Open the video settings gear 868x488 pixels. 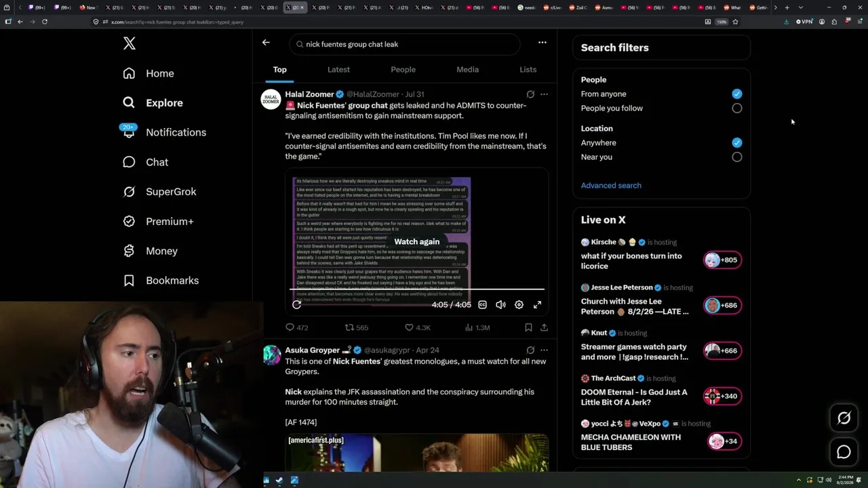pos(519,305)
